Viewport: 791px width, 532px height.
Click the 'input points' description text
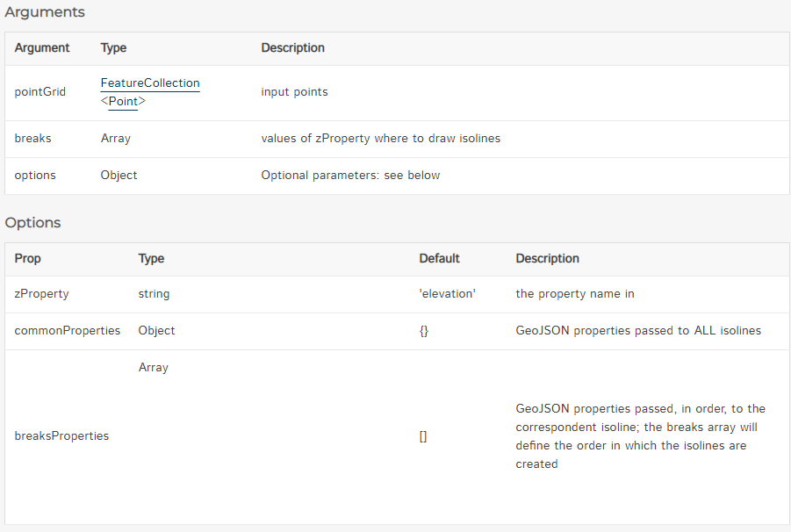(295, 92)
